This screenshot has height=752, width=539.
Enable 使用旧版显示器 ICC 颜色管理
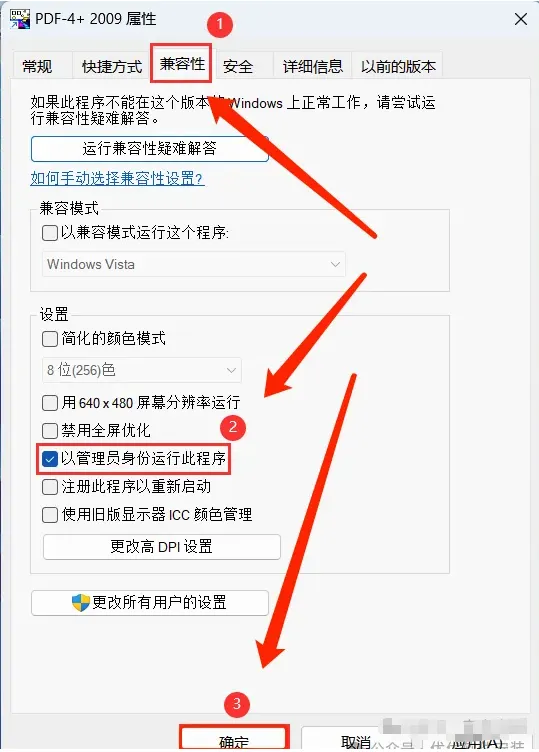[x=50, y=515]
